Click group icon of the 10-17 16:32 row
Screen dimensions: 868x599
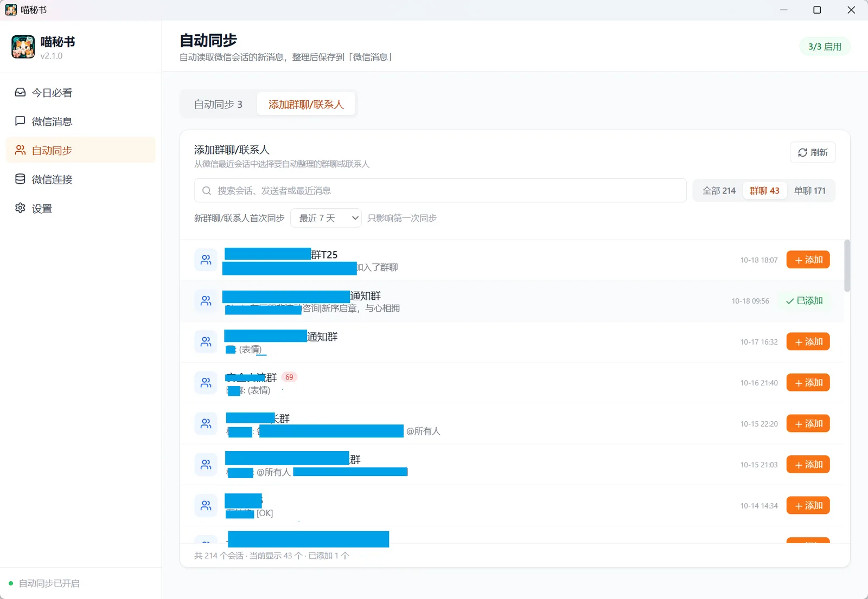[206, 342]
